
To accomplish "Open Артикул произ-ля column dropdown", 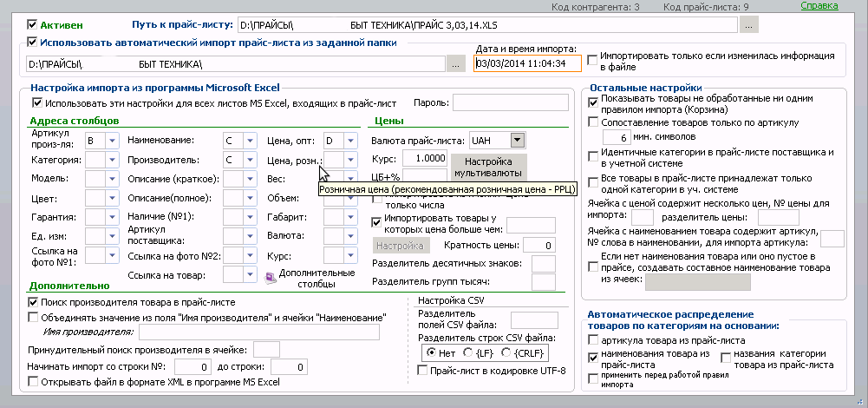I will coord(112,141).
